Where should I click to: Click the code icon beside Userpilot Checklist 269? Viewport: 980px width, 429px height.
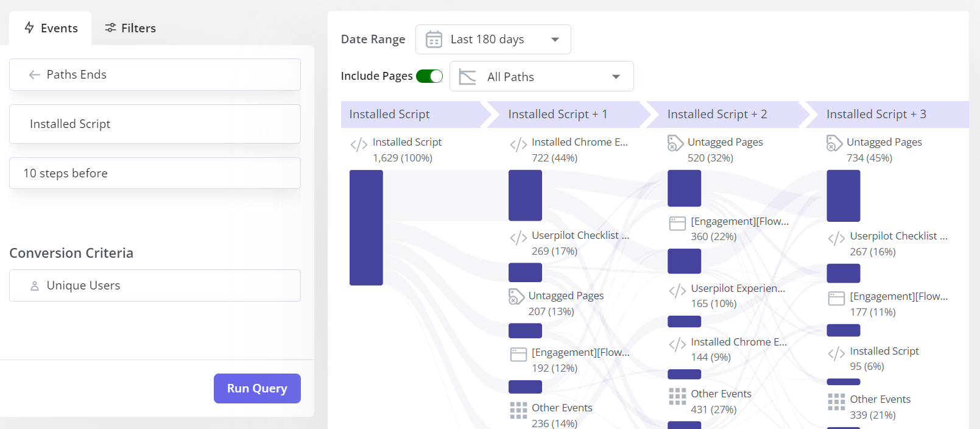click(518, 238)
